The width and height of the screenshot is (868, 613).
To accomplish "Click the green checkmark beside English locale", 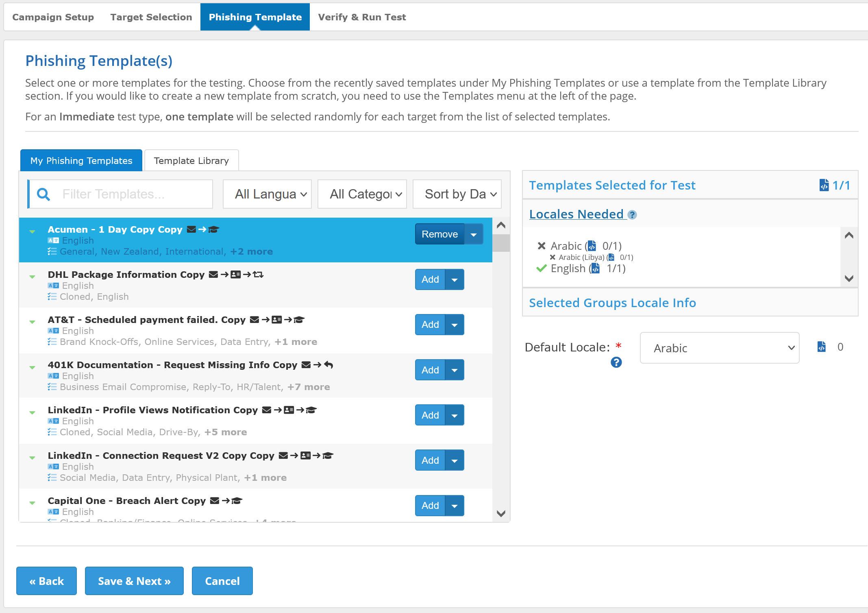I will tap(541, 268).
